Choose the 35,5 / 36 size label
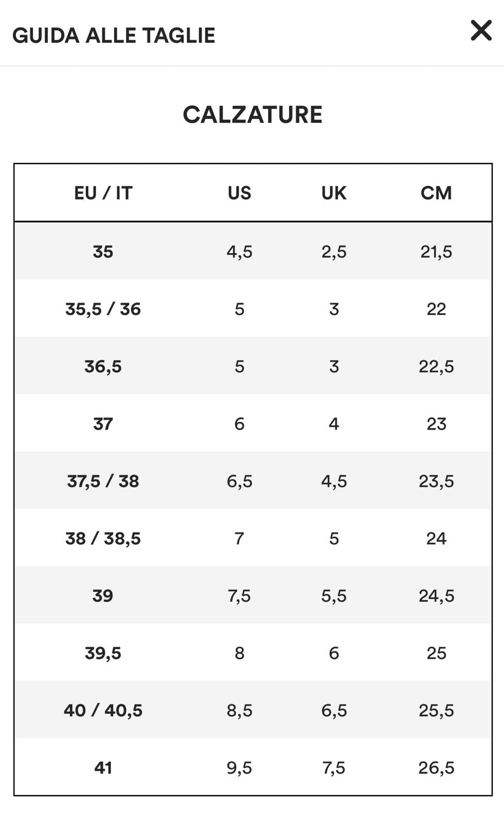Viewport: 504px width, 827px height. pos(103,309)
